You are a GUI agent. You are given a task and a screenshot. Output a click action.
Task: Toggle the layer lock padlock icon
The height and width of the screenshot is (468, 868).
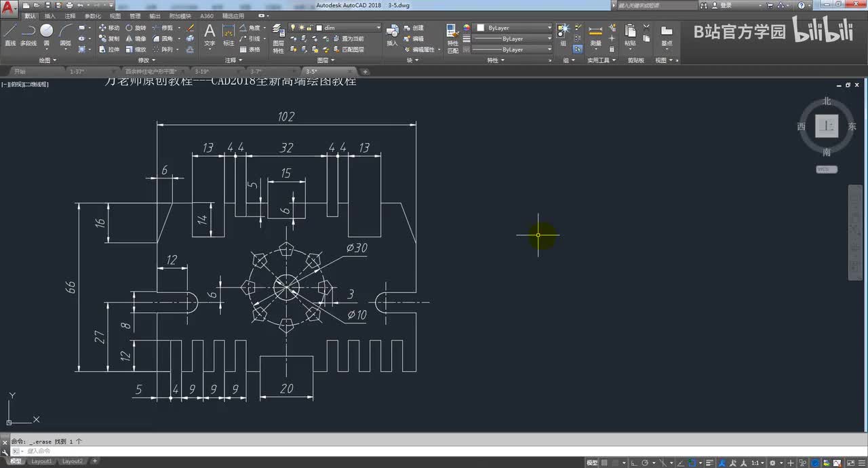coord(309,28)
